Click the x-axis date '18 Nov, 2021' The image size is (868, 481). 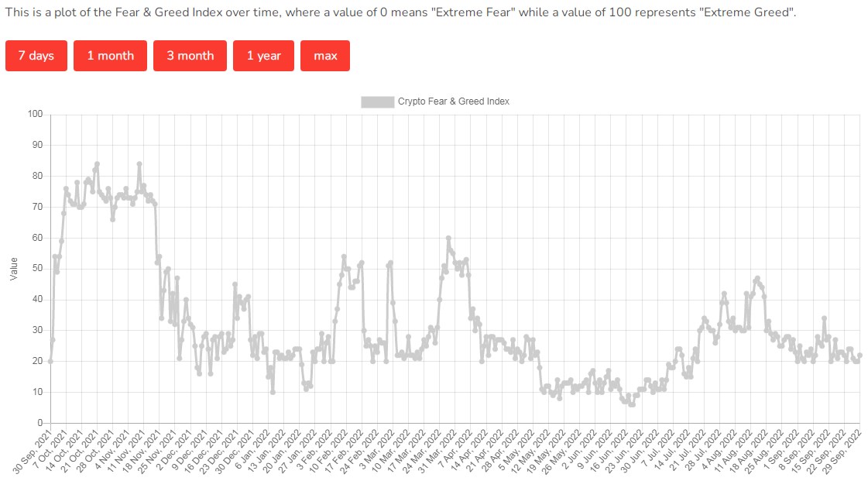tap(141, 451)
